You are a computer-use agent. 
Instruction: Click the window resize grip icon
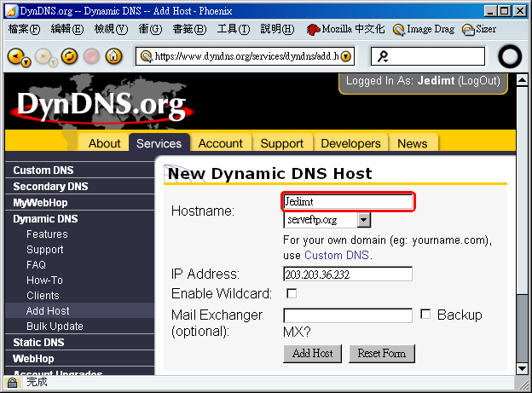pos(522,384)
